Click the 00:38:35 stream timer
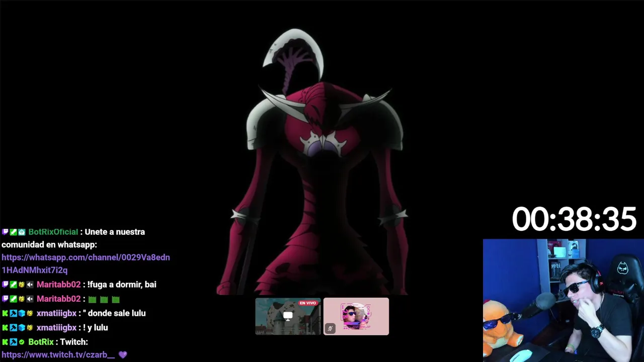 574,220
